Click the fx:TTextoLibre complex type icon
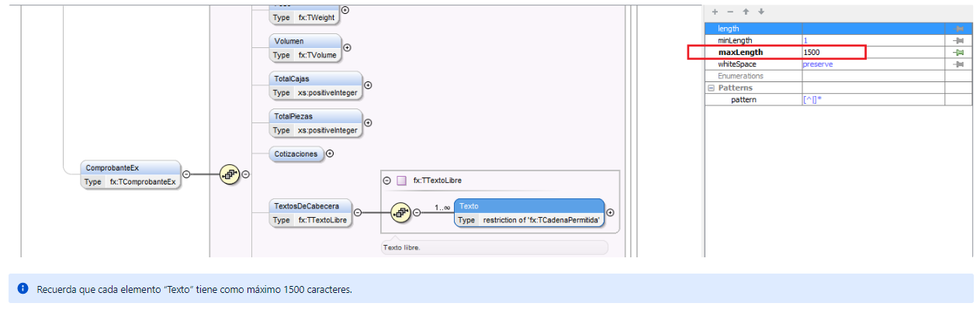The image size is (980, 310). point(401,181)
